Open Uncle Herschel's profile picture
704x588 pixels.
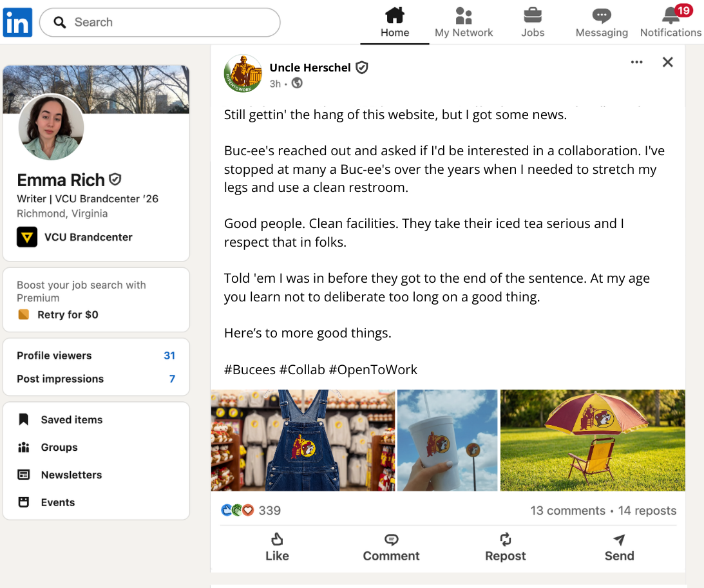243,73
